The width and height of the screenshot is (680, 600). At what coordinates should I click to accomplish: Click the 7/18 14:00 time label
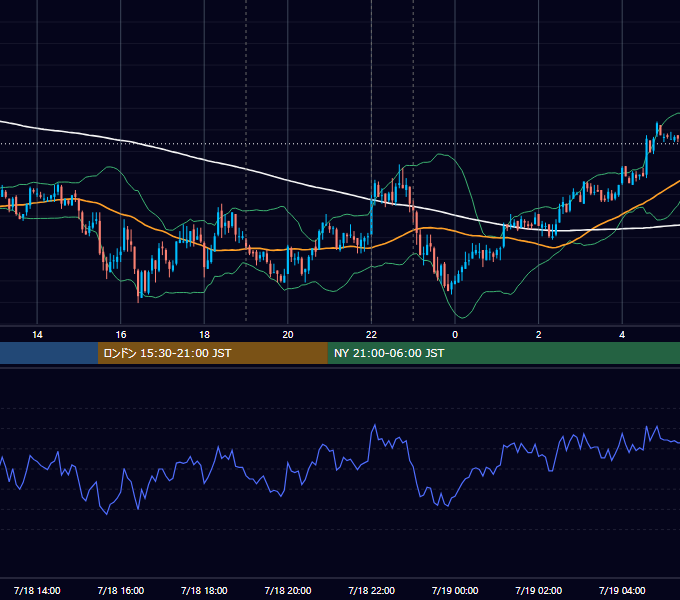pyautogui.click(x=37, y=590)
